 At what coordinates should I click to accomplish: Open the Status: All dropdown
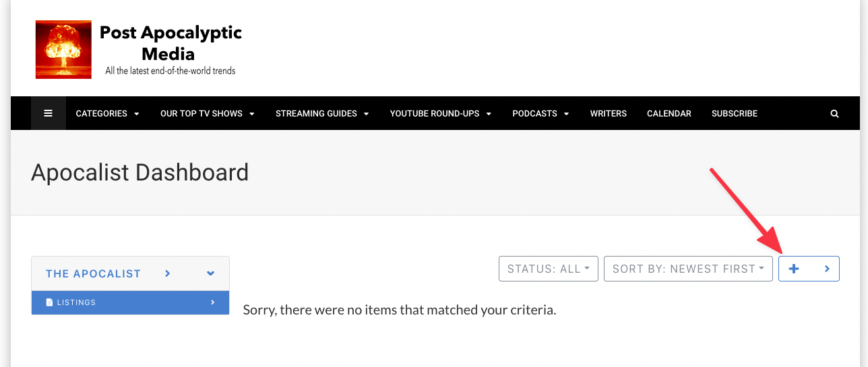click(548, 269)
